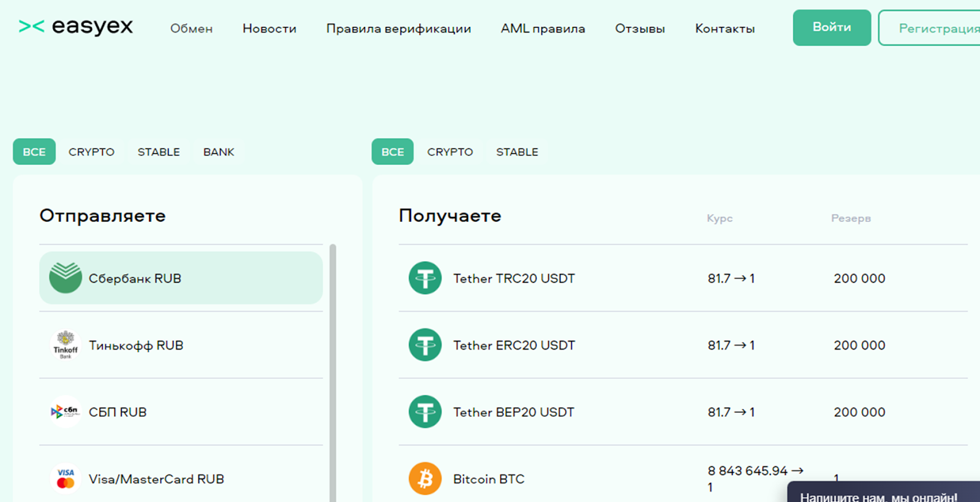Click the Регистрация button
This screenshot has height=502, width=980.
(930, 28)
